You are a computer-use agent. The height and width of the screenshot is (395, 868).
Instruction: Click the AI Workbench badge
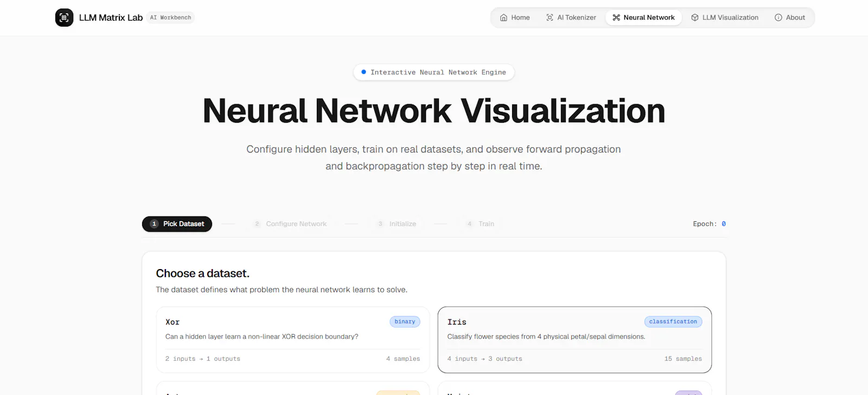click(x=170, y=17)
